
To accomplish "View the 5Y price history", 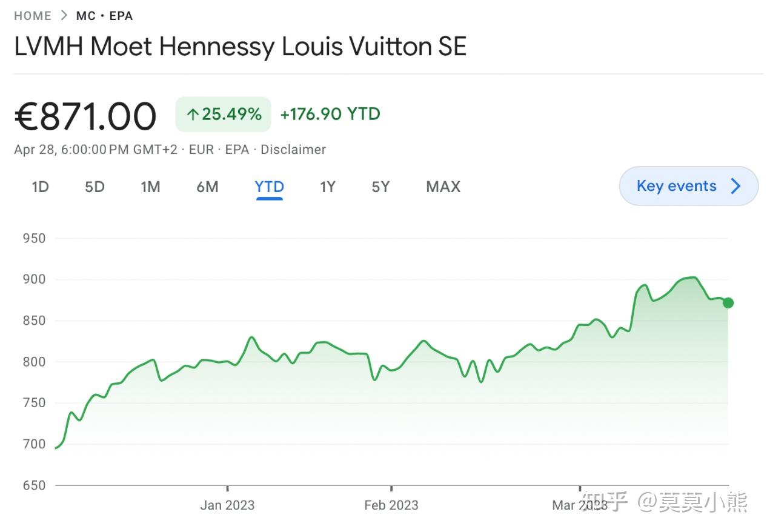I will point(380,187).
